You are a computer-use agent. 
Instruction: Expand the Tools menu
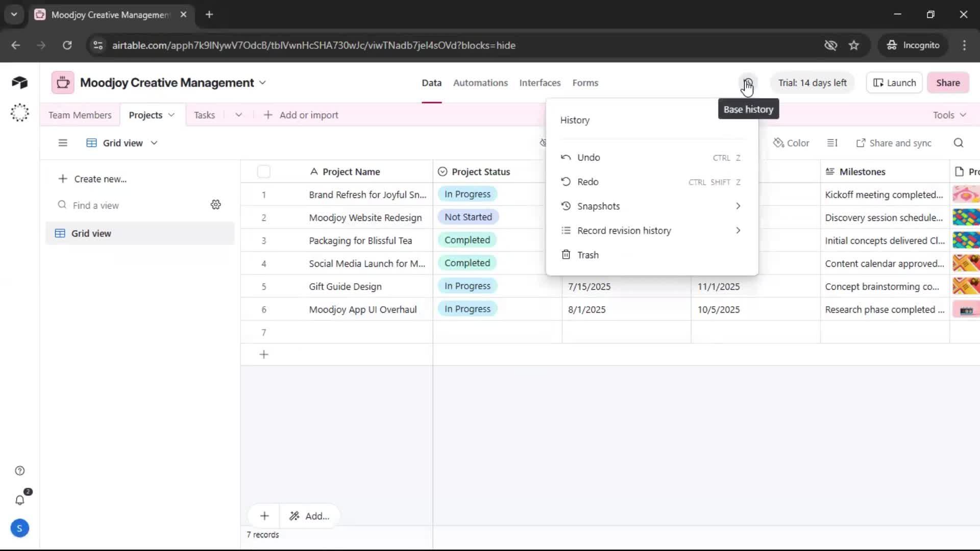pyautogui.click(x=949, y=115)
